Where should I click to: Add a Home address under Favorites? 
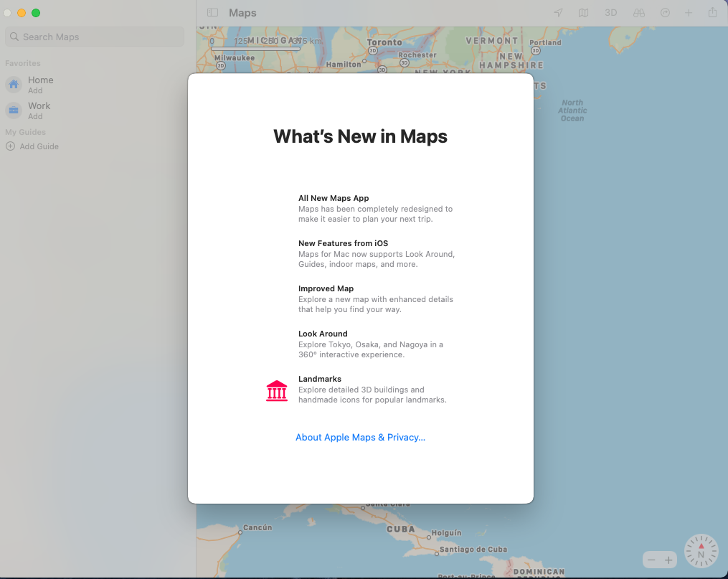pyautogui.click(x=35, y=90)
